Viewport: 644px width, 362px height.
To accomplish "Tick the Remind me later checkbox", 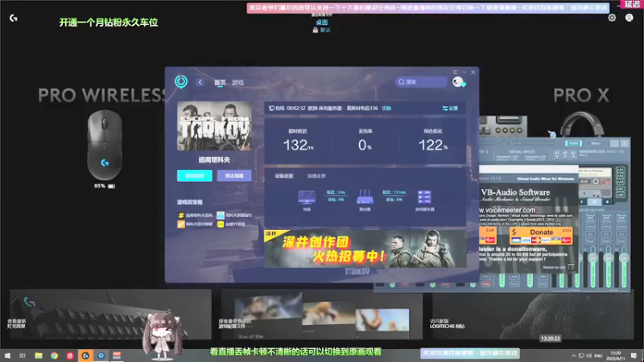I will (571, 267).
